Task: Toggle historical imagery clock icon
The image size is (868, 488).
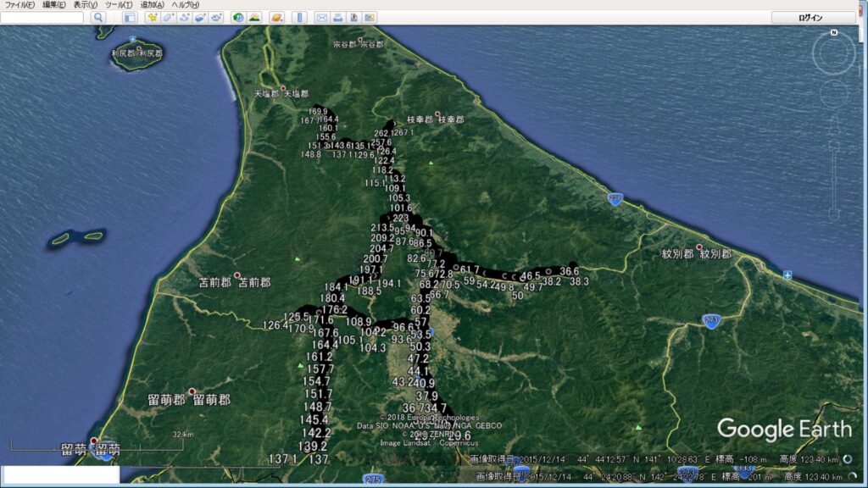Action: tap(238, 17)
